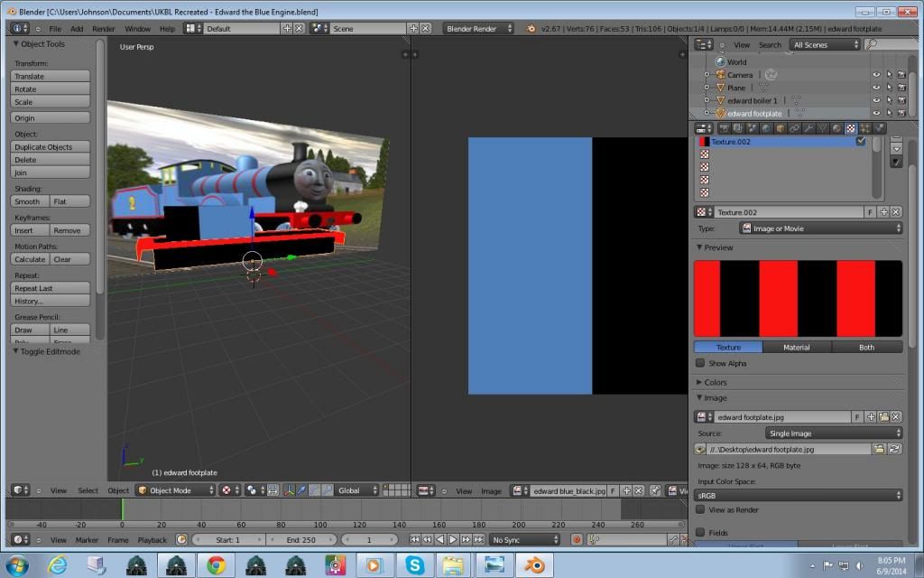Click the 3D view editor type icon

click(x=21, y=490)
